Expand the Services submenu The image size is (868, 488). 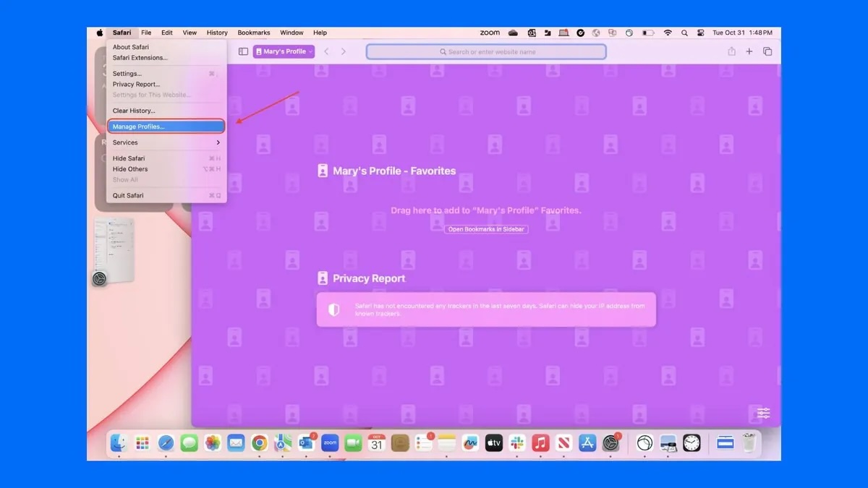pyautogui.click(x=166, y=142)
